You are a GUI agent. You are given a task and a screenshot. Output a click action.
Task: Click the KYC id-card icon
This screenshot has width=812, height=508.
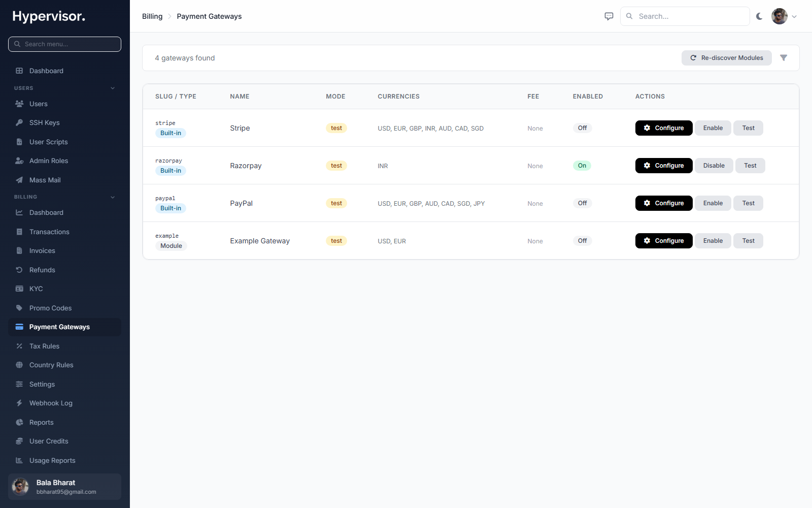[x=19, y=289]
